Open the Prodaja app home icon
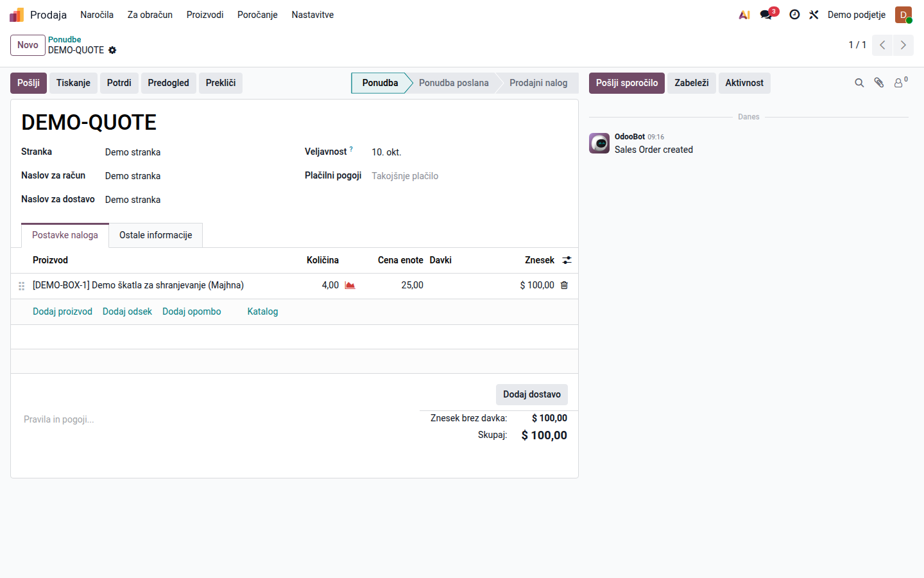924x578 pixels. (x=17, y=15)
